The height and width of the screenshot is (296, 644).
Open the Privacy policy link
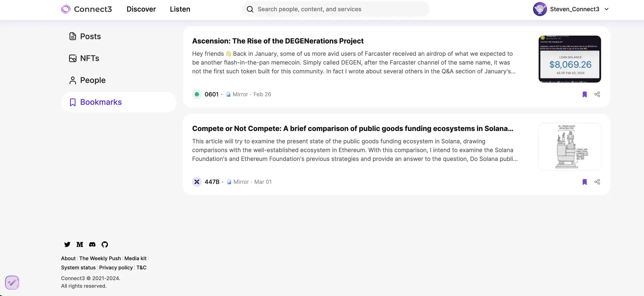point(116,267)
